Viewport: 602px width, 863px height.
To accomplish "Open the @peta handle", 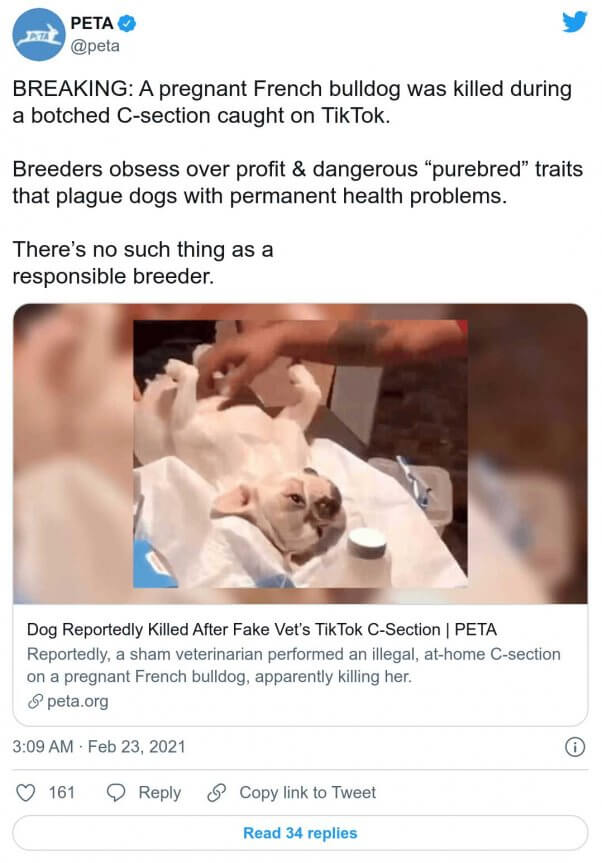I will (95, 46).
